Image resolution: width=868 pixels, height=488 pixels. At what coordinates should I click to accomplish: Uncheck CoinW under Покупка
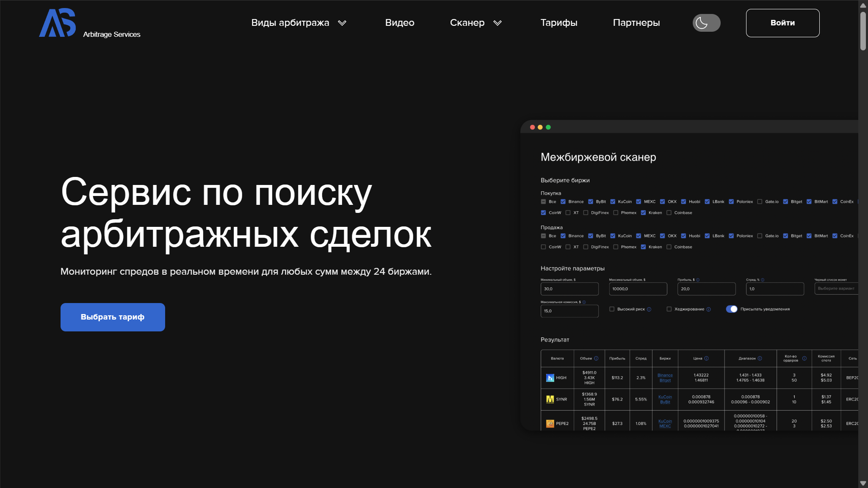(x=543, y=212)
